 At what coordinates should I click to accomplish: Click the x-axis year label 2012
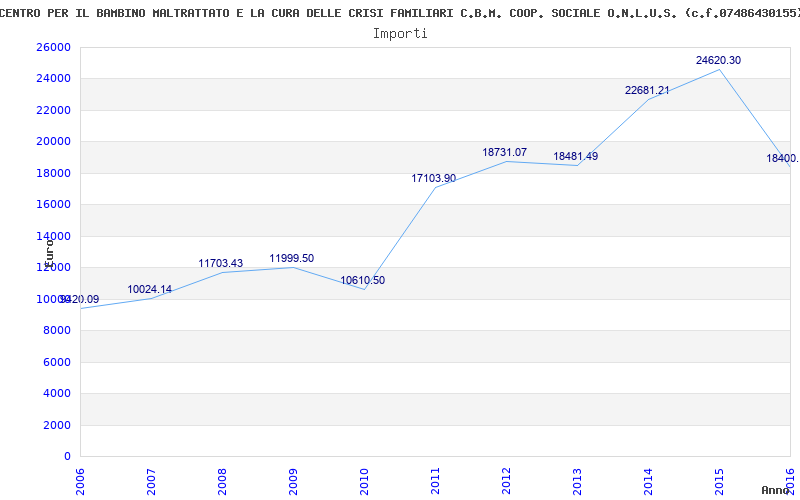pyautogui.click(x=506, y=482)
